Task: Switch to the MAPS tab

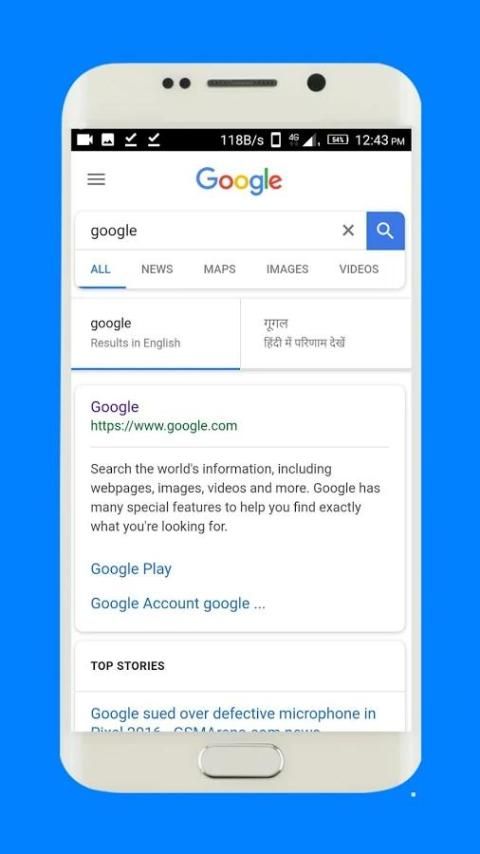Action: pos(220,269)
